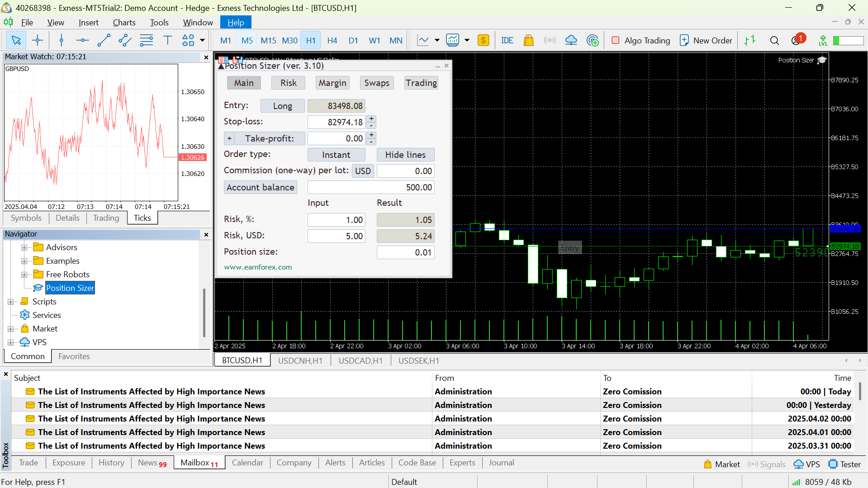Open the search magnifier
This screenshot has height=488, width=868.
[774, 41]
